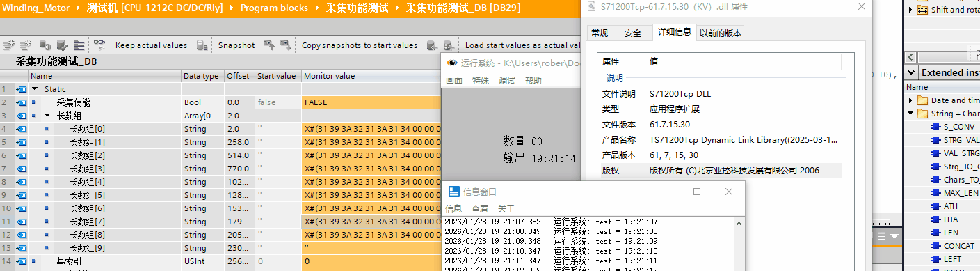Viewport: 980px width, 271px height.
Task: Open the 以前的版本 tab
Action: click(721, 33)
